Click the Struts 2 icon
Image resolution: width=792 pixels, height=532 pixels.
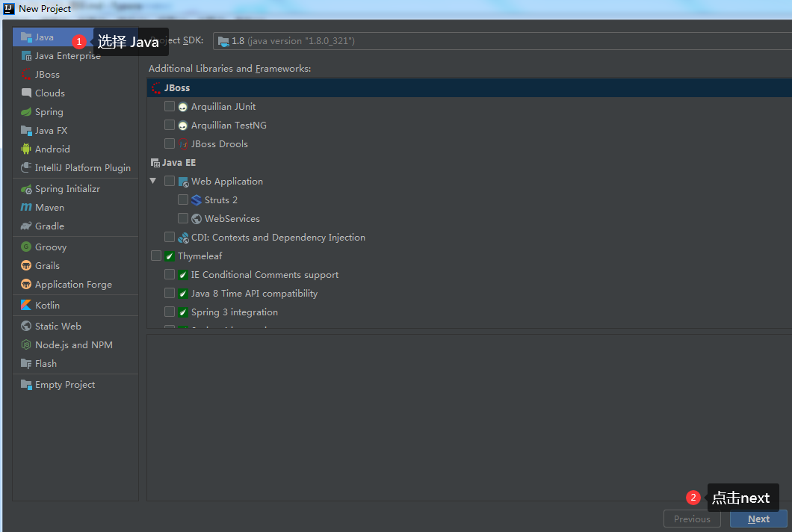point(197,200)
